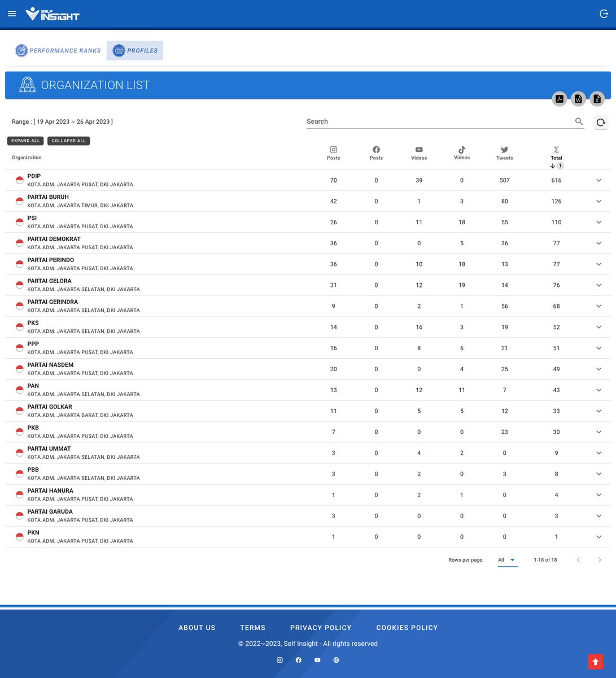Click the Self Insight logo
This screenshot has width=616, height=678.
tap(53, 14)
